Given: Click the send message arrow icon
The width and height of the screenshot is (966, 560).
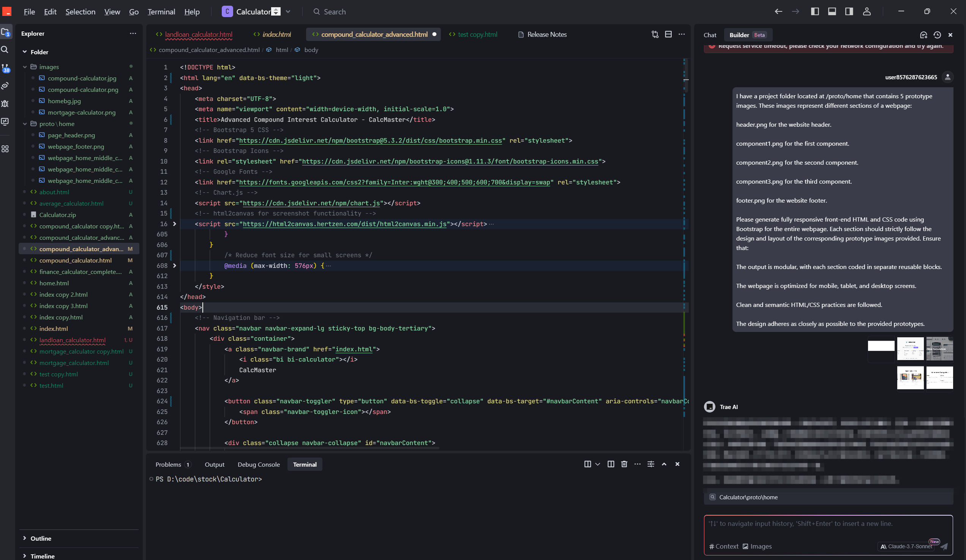Looking at the screenshot, I should click(944, 546).
